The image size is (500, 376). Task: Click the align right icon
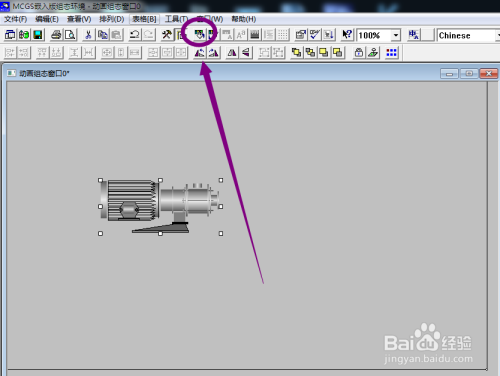[24, 52]
